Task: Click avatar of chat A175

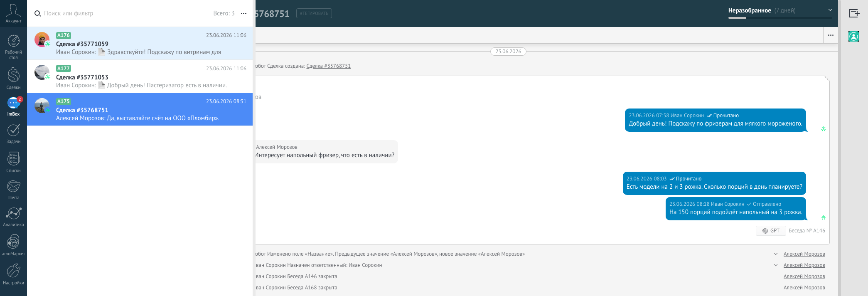Action: click(x=42, y=106)
